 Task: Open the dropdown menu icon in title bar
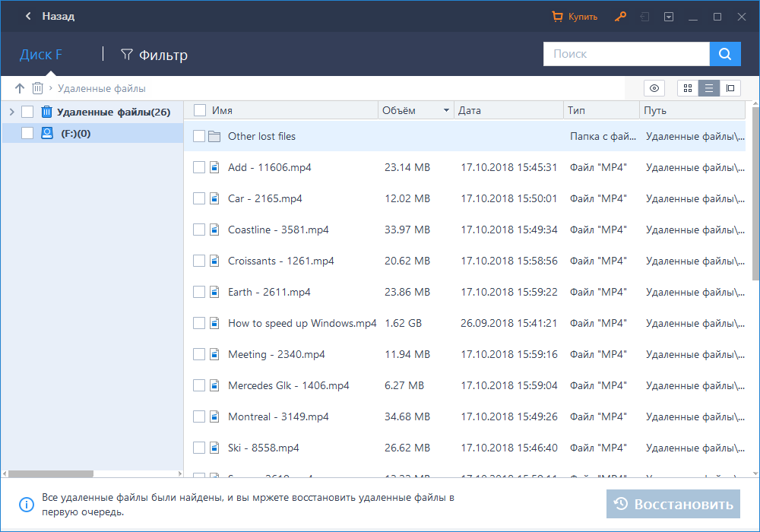click(x=669, y=17)
